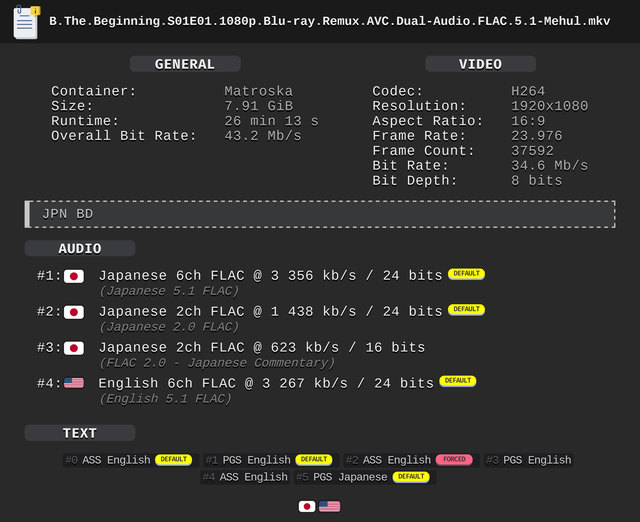
Task: Select subtitle track #2 ASS English
Action: [x=411, y=460]
